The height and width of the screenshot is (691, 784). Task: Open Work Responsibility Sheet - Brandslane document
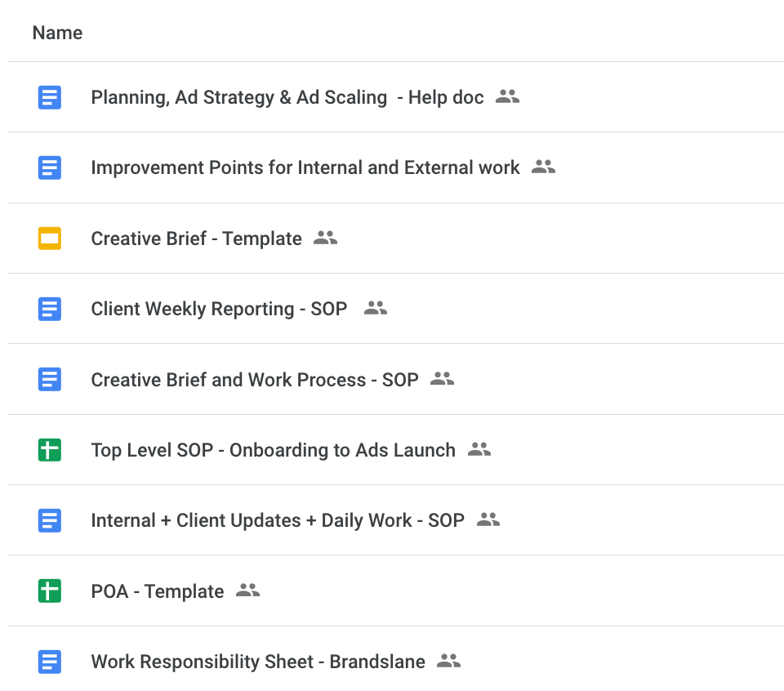click(257, 662)
